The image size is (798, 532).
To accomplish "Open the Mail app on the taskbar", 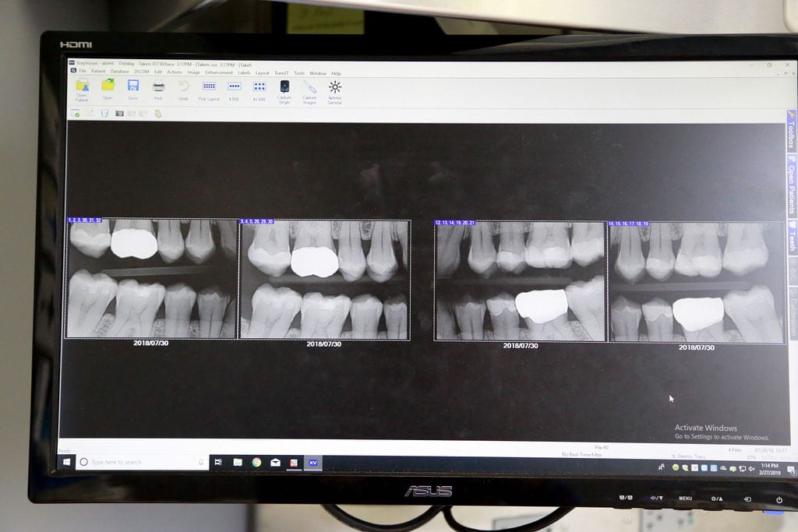I will (x=275, y=463).
